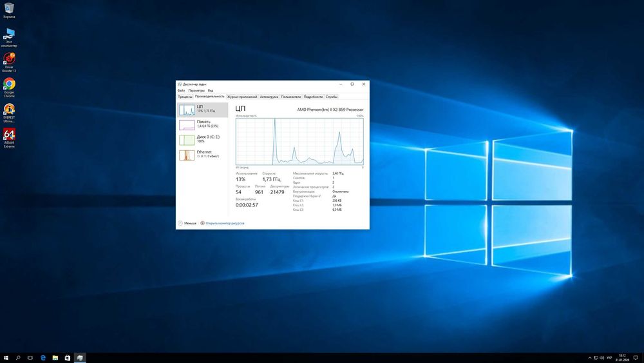Viewport: 644px width, 363px height.
Task: Click the uptime value 0:00:02:57
Action: tap(247, 205)
